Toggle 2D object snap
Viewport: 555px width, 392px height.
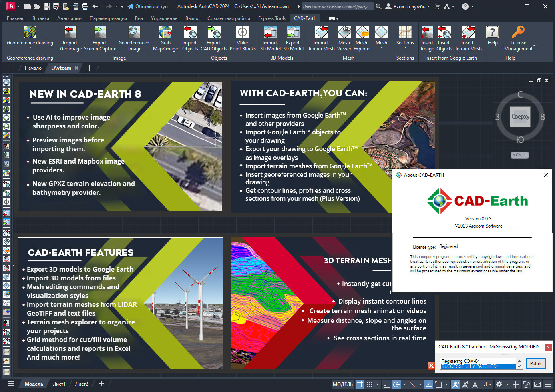click(438, 384)
